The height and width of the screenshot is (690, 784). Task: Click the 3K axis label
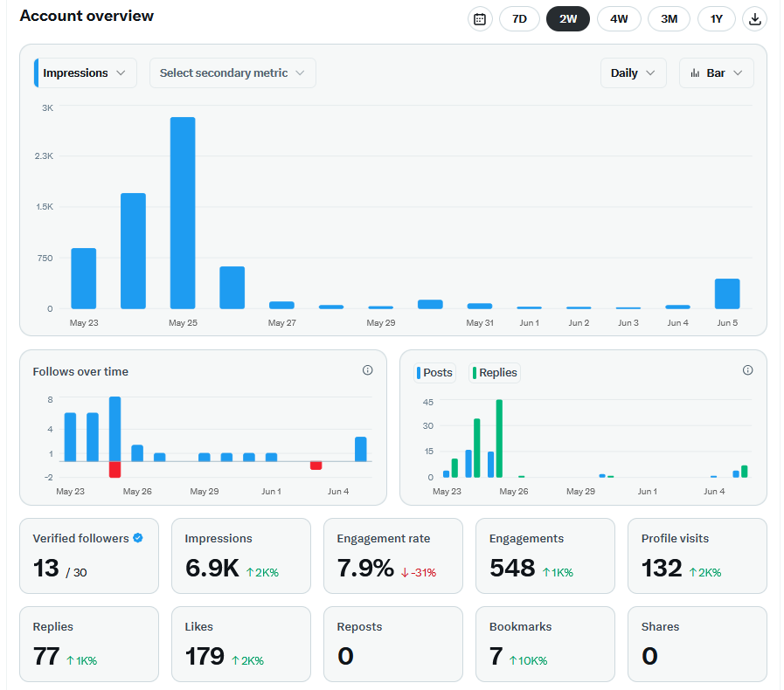pyautogui.click(x=47, y=108)
